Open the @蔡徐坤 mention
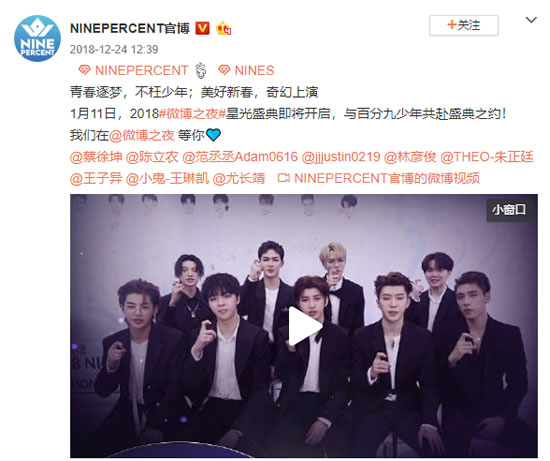550x461 pixels. (x=96, y=157)
